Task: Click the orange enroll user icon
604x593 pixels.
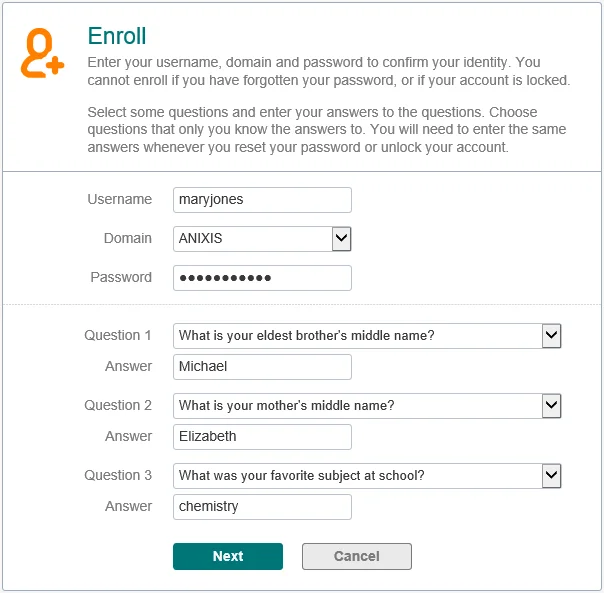Action: (x=42, y=53)
